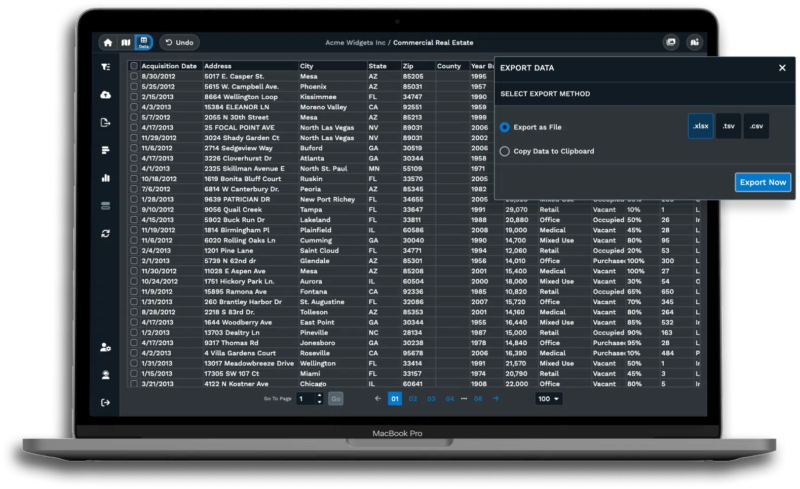Go to the Home icon in top toolbar
This screenshot has height=489, width=800.
tap(109, 43)
